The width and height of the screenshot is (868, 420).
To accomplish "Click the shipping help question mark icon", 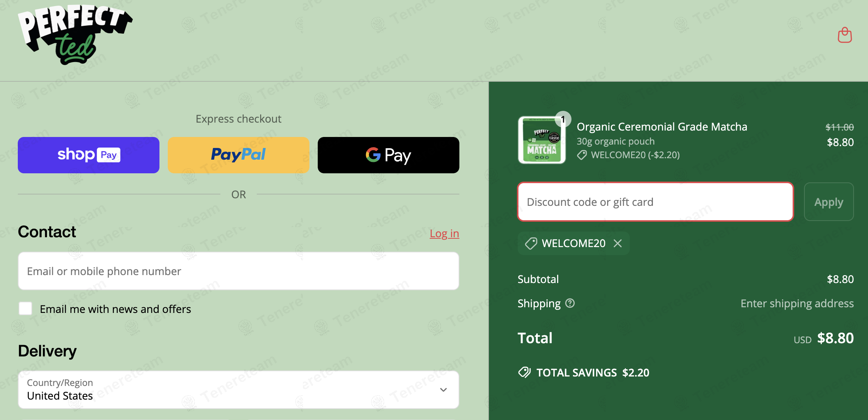I will (570, 303).
